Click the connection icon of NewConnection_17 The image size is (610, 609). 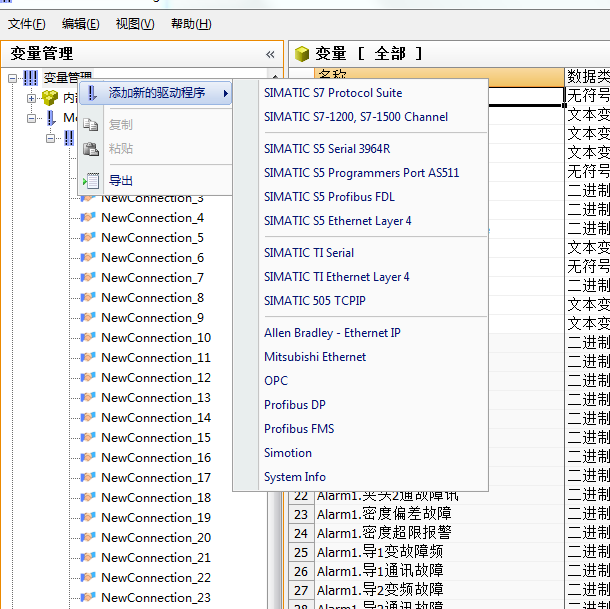click(88, 477)
